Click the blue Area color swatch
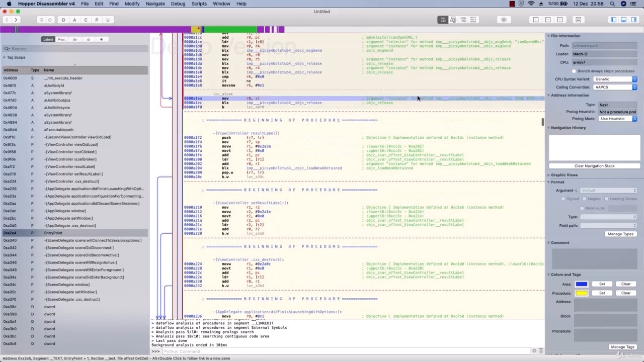 (581, 284)
